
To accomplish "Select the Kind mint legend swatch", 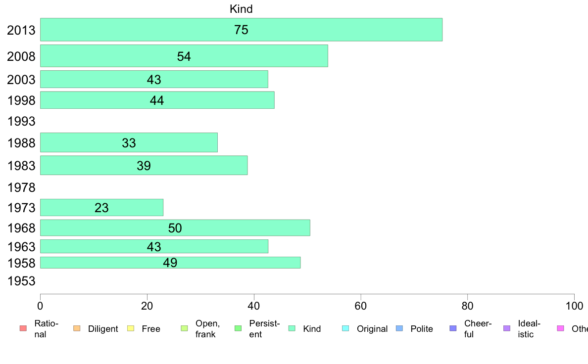I will [292, 328].
